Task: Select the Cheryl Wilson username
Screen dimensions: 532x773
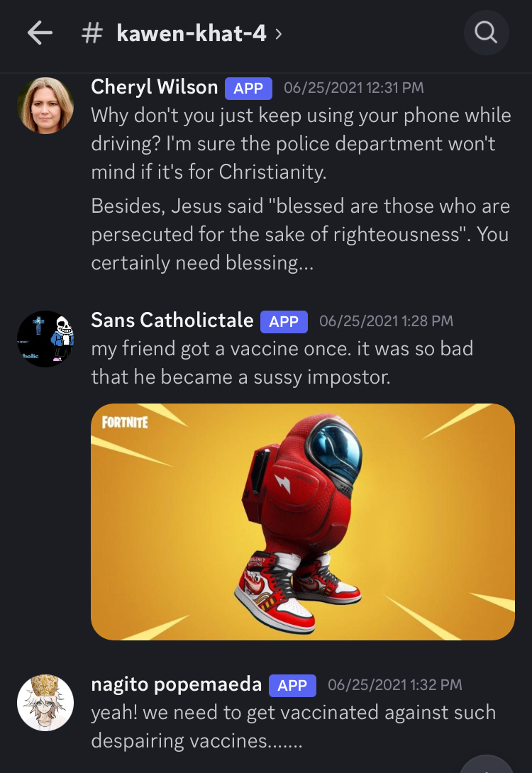Action: [x=155, y=87]
